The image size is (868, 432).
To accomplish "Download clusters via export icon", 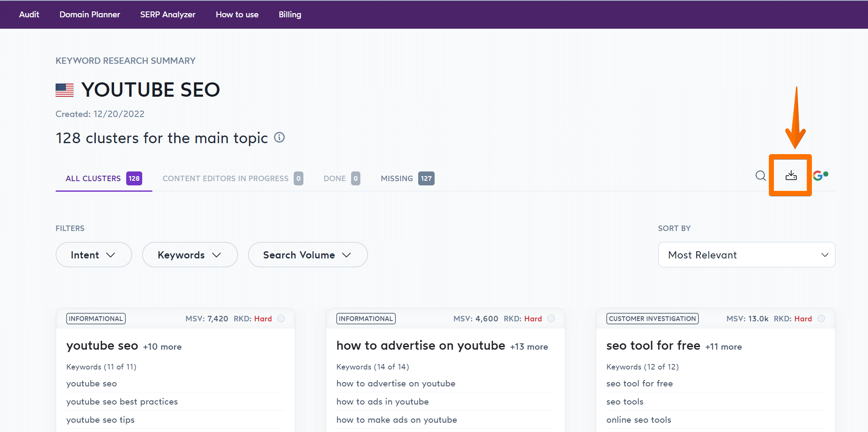I will point(791,176).
